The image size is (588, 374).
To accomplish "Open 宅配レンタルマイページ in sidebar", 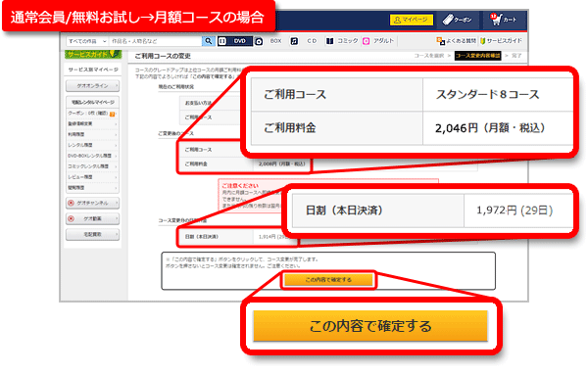I will coord(93,102).
